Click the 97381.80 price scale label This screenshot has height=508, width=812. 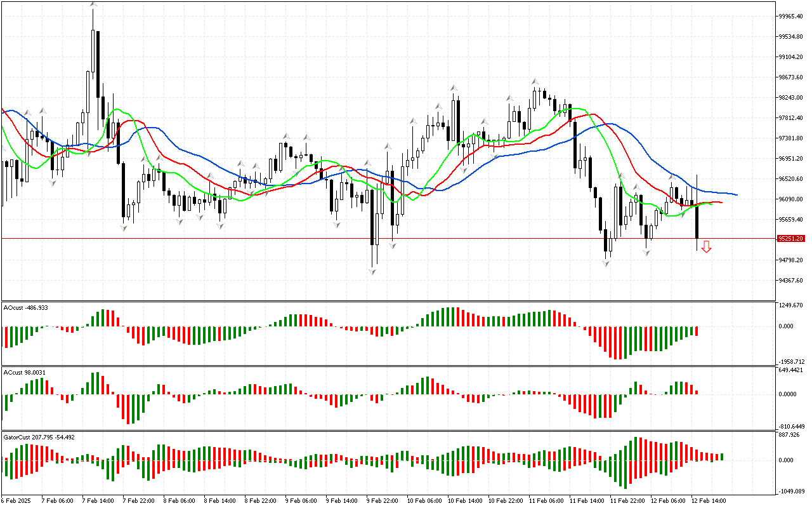pos(790,138)
